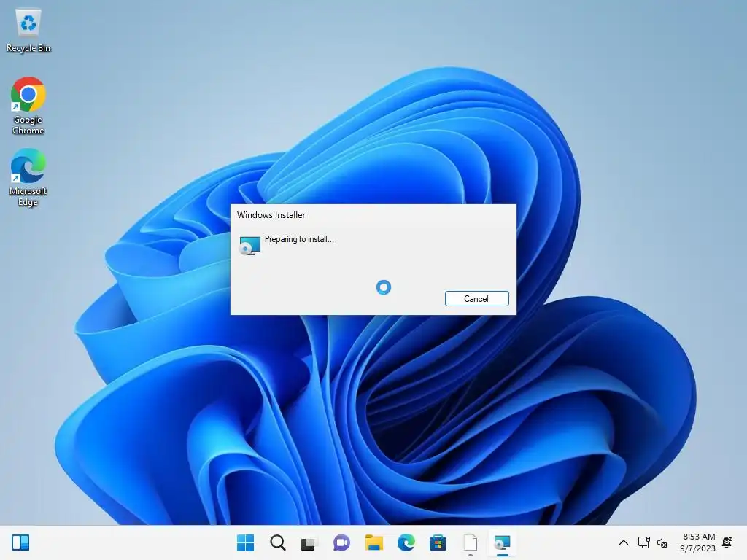Expand hidden system tray icons chevron
The height and width of the screenshot is (560, 747).
(x=623, y=542)
